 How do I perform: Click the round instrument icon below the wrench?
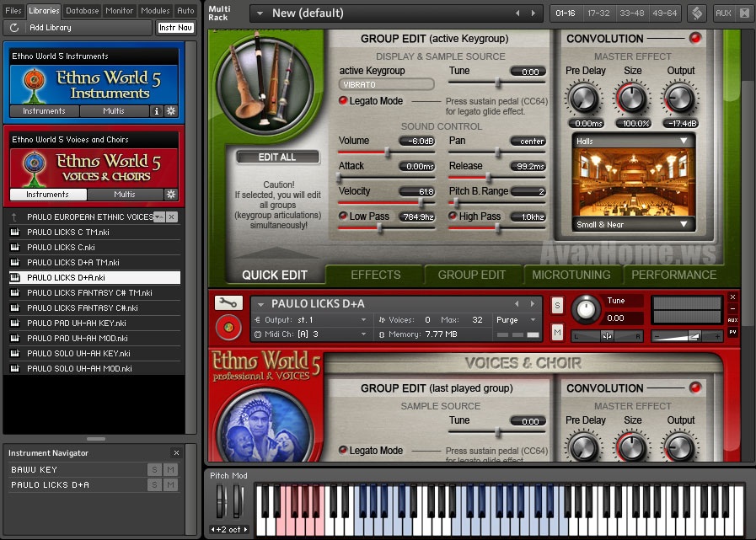point(228,328)
